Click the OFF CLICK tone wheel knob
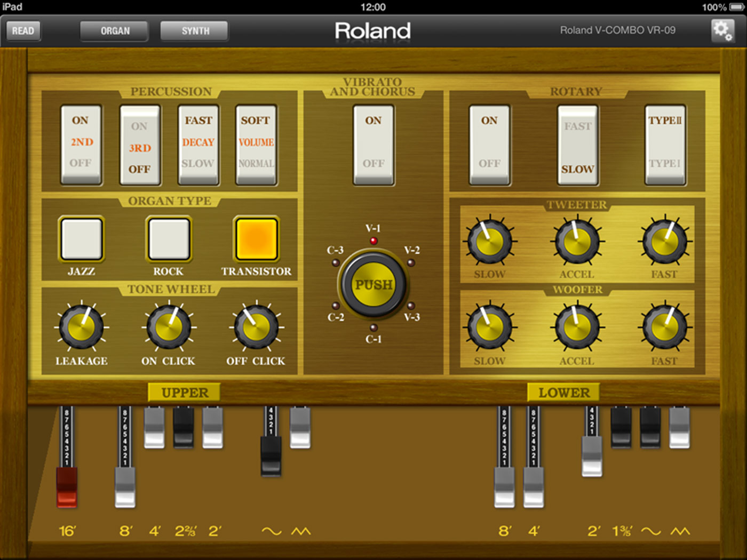The height and width of the screenshot is (560, 747). pyautogui.click(x=257, y=326)
